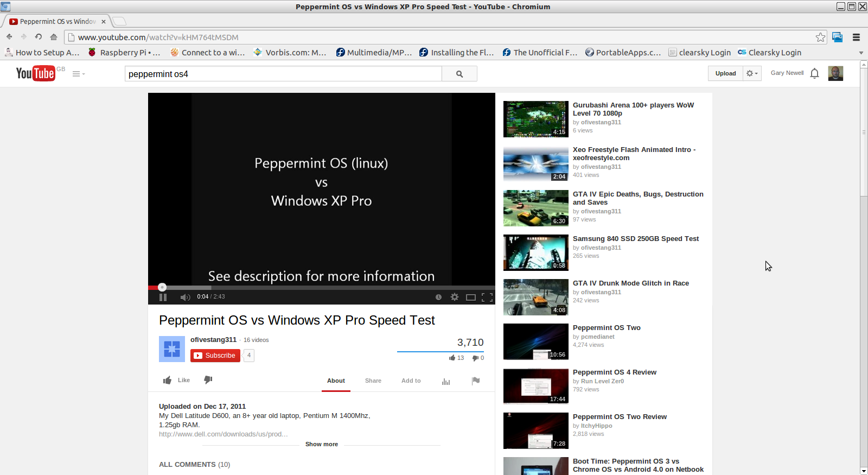Image resolution: width=868 pixels, height=475 pixels.
Task: Enter fullscreen mode in video player
Action: [487, 297]
